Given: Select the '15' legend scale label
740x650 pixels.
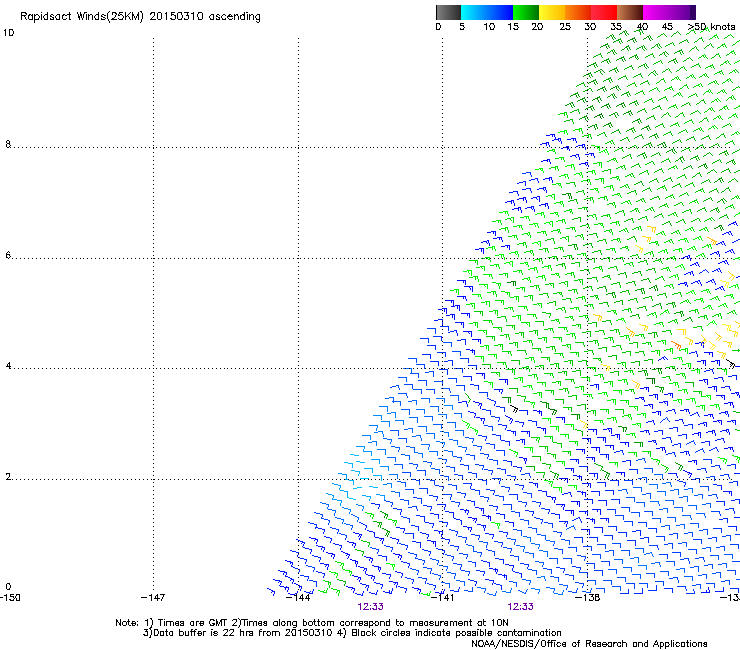Looking at the screenshot, I should (x=513, y=27).
